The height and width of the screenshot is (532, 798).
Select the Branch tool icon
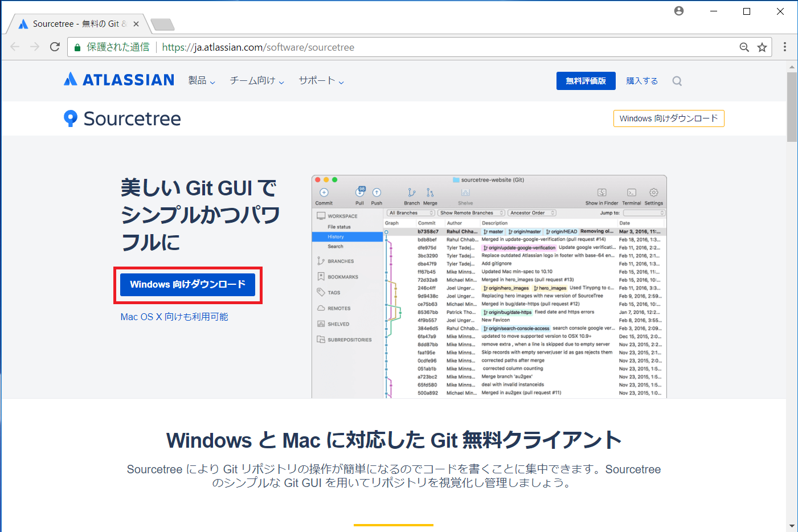tap(412, 194)
